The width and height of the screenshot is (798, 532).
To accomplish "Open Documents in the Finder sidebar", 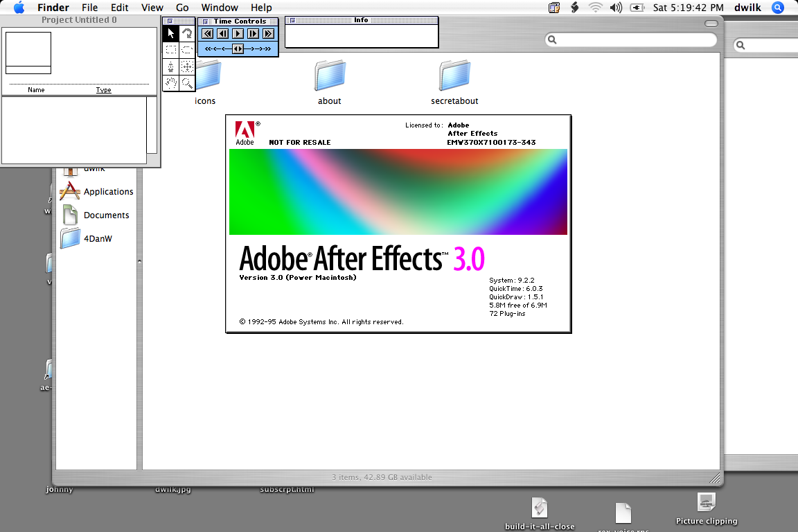I will (96, 215).
